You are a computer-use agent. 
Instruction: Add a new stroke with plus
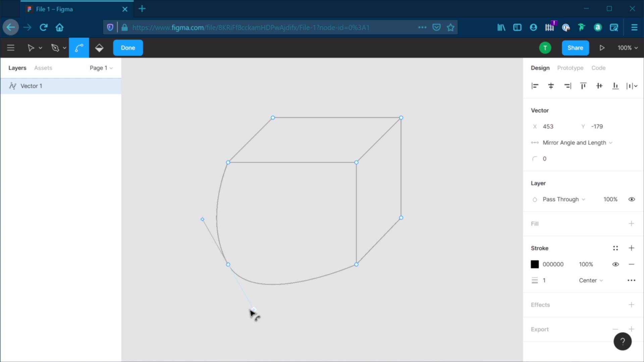pos(631,248)
